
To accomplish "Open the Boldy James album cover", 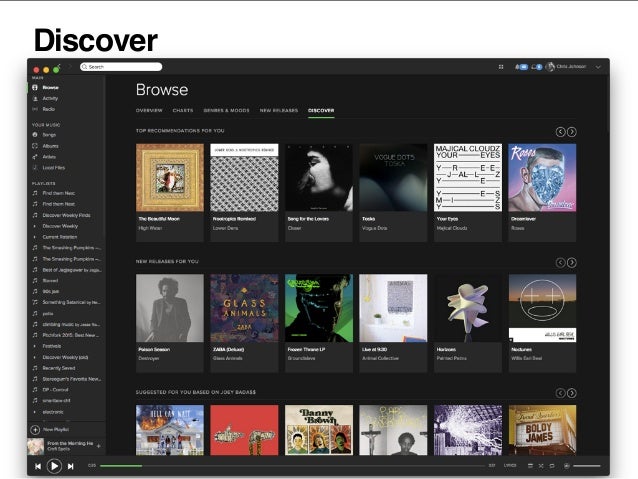I will point(542,430).
